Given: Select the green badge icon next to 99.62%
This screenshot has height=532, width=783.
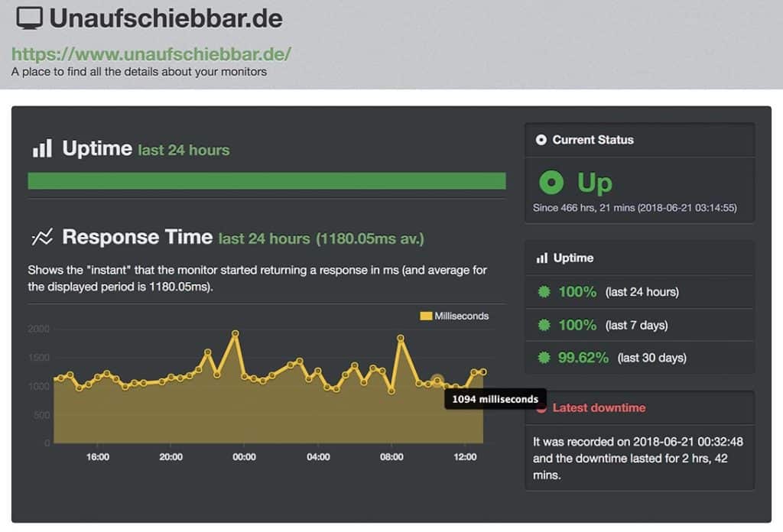Looking at the screenshot, I should click(544, 358).
